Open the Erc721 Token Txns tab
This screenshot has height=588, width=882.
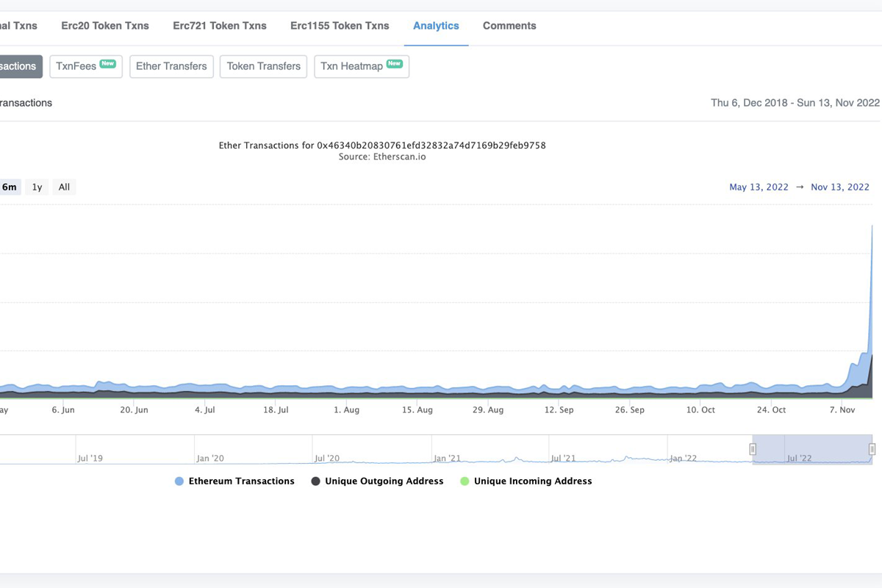(x=220, y=26)
